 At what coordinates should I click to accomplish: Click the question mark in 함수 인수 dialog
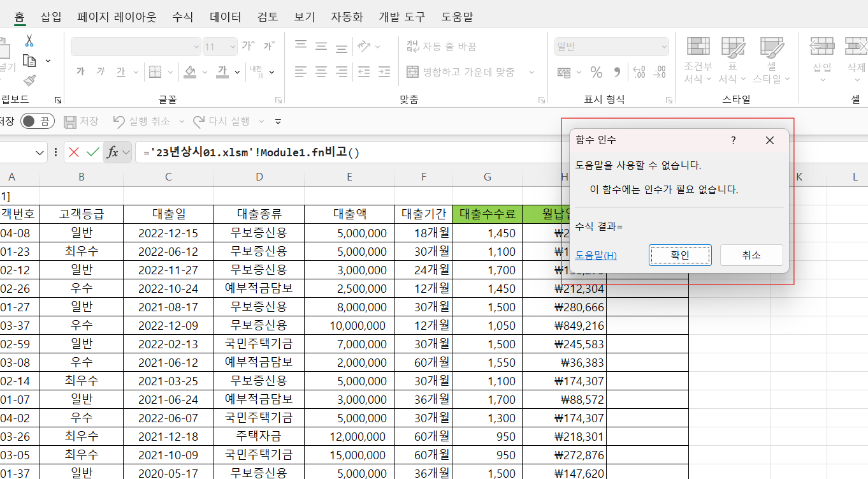click(733, 140)
